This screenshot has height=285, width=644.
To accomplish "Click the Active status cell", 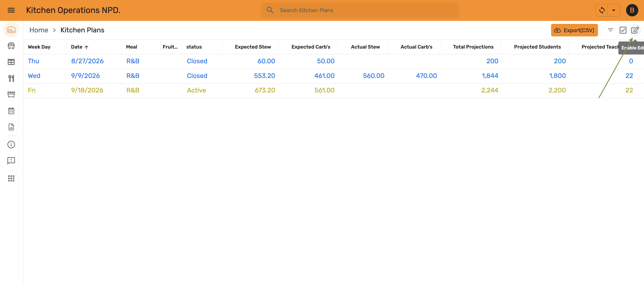I will point(196,91).
